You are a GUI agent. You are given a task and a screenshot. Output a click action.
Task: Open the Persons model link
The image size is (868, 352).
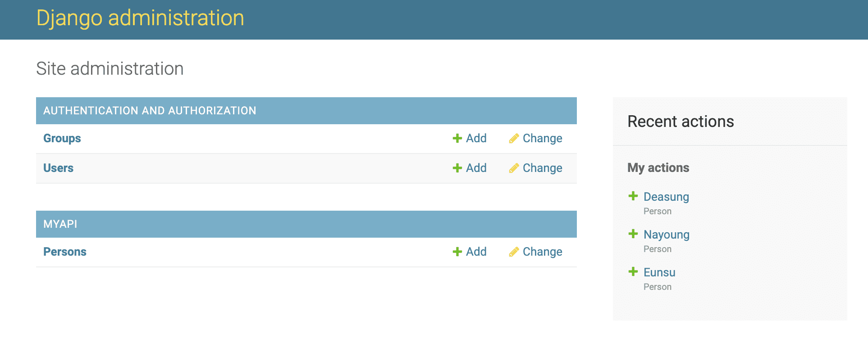65,252
